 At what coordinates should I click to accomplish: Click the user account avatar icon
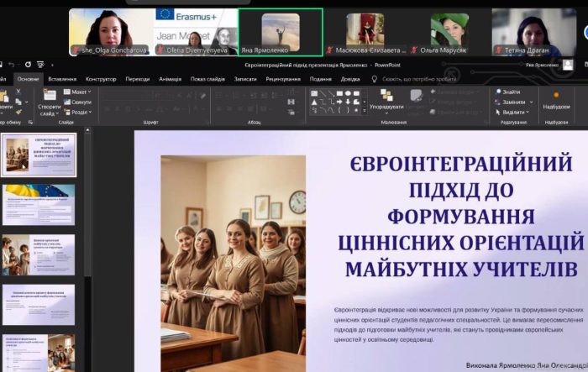[568, 65]
